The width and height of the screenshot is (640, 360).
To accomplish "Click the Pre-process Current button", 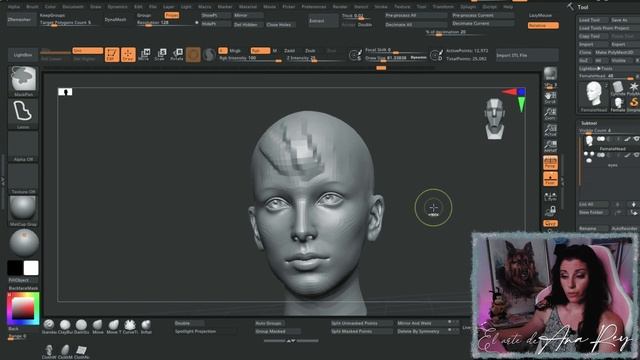I will 482,15.
